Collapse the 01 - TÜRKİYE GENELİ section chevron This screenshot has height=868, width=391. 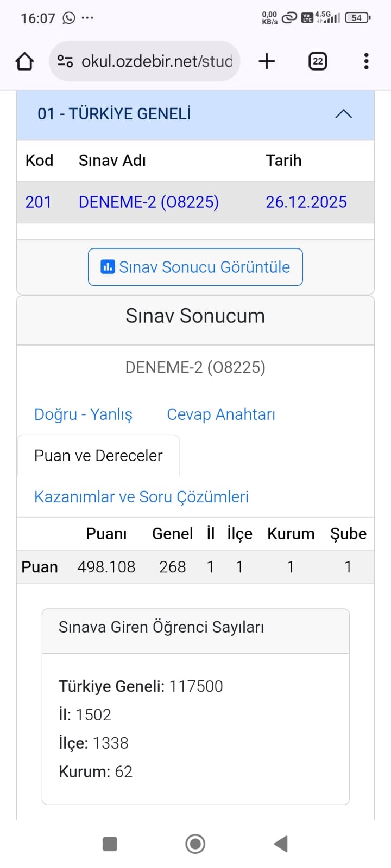click(x=343, y=114)
